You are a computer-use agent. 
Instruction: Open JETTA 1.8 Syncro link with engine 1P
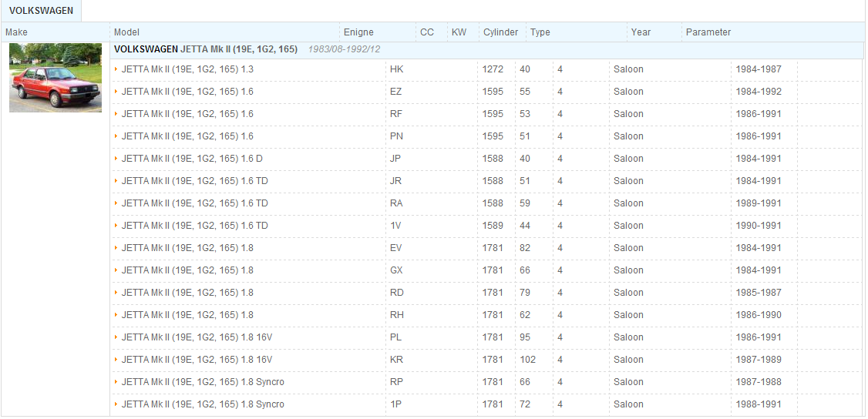203,404
